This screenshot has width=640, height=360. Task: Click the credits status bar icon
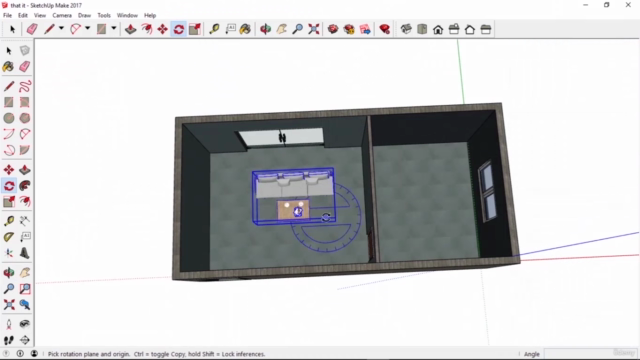pyautogui.click(x=20, y=353)
